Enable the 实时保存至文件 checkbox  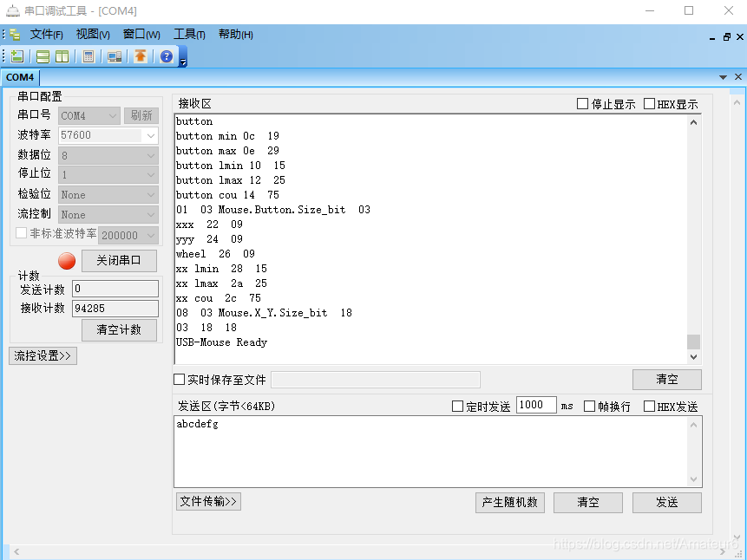pyautogui.click(x=179, y=380)
